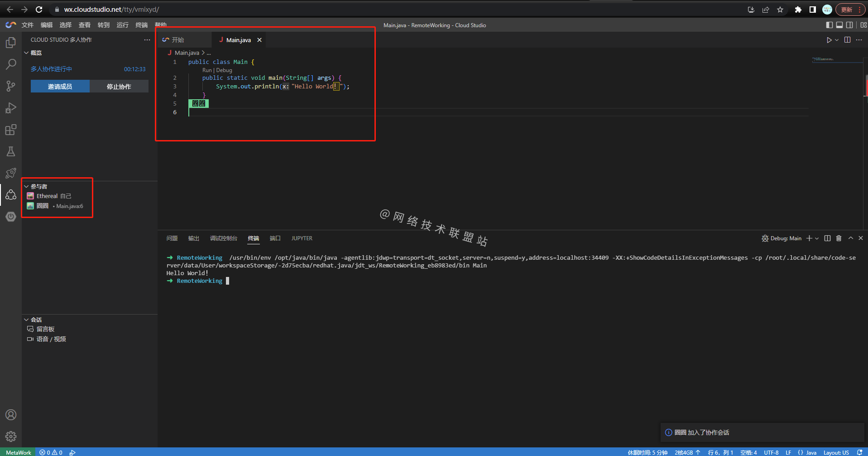Open the 运行 menu
The image size is (868, 456).
coord(123,25)
